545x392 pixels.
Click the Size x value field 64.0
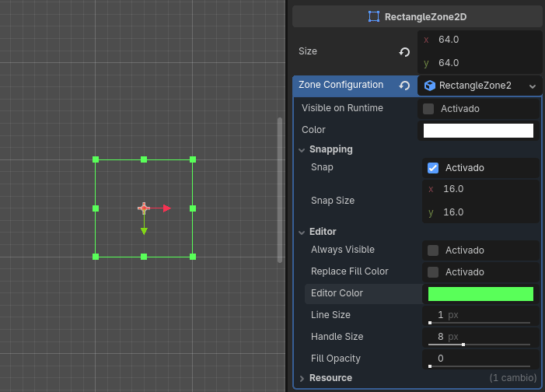480,40
